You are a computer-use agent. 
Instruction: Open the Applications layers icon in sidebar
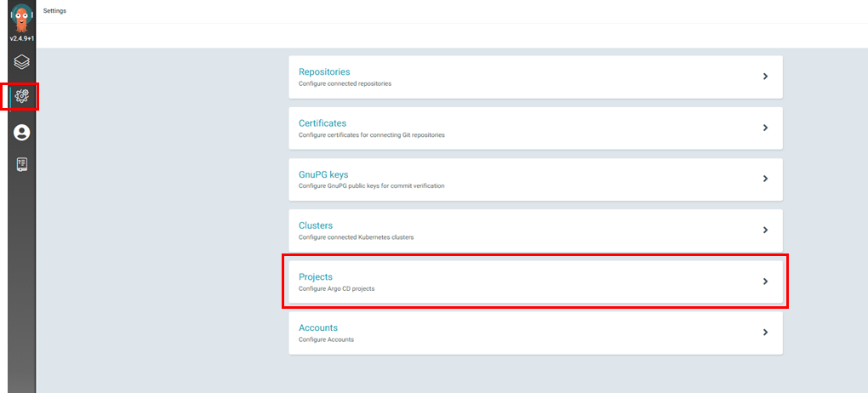[21, 61]
